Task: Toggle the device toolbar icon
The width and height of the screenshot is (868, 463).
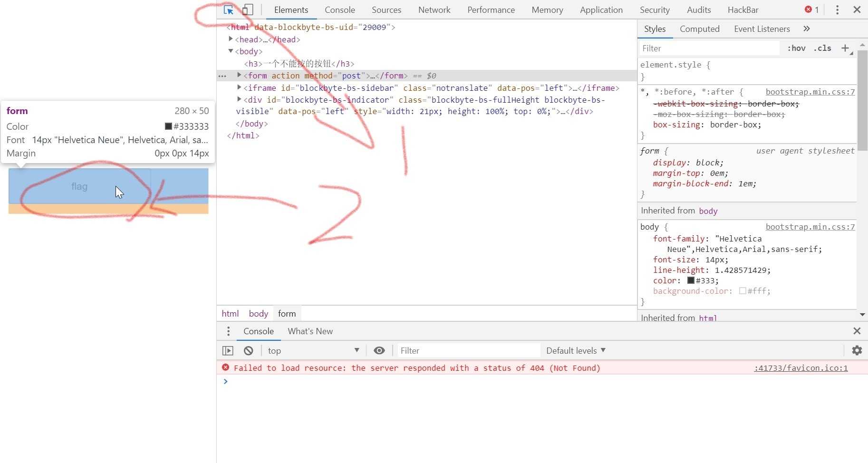Action: tap(248, 10)
